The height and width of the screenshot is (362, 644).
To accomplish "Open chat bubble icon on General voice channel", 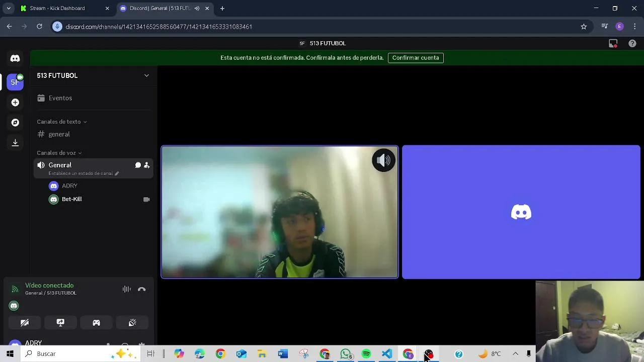I will click(138, 165).
